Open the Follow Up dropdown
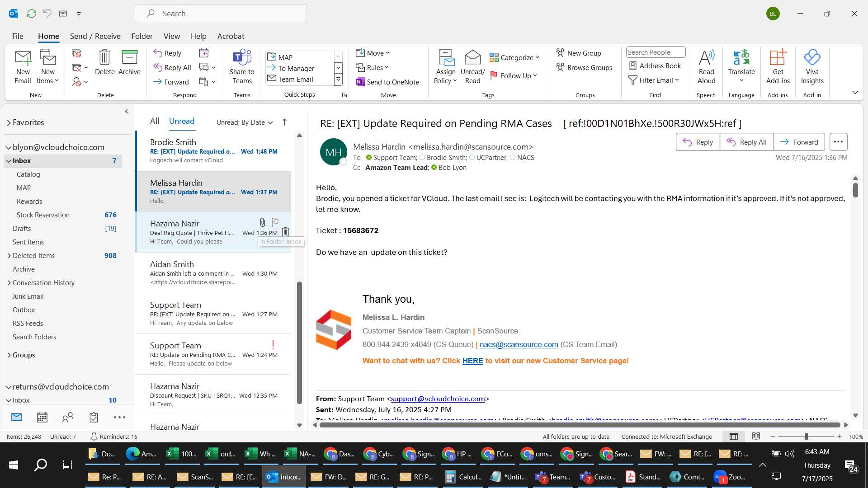The image size is (868, 488). click(514, 75)
